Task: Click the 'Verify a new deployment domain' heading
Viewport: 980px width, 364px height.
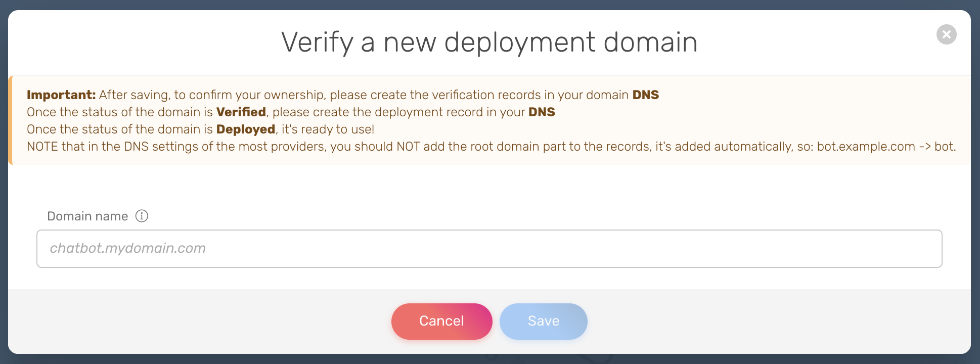Action: click(489, 42)
